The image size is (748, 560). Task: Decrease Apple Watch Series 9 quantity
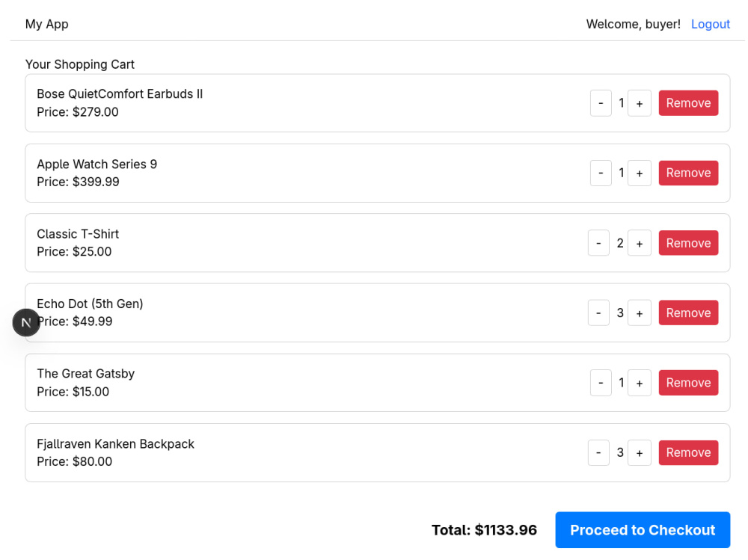pos(601,173)
